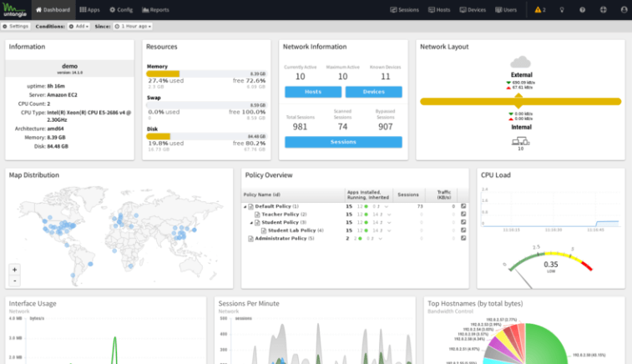Open the globe icon in top bar
Image resolution: width=632 pixels, height=364 pixels.
point(603,10)
